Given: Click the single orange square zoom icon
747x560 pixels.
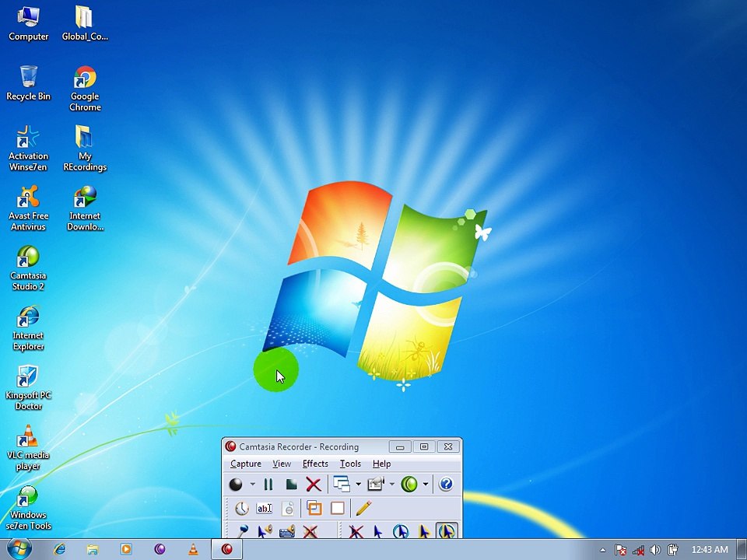Looking at the screenshot, I should tap(338, 508).
